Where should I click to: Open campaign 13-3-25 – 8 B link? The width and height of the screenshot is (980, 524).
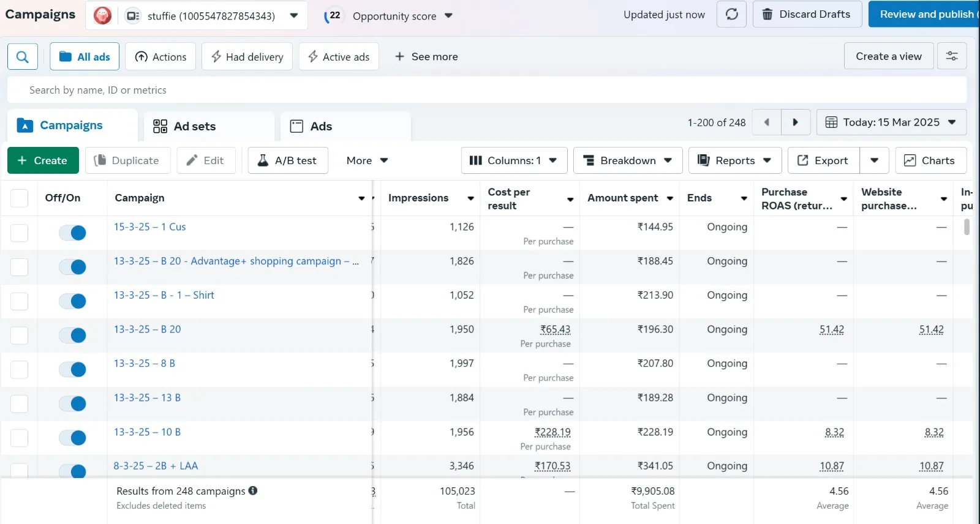pyautogui.click(x=145, y=364)
